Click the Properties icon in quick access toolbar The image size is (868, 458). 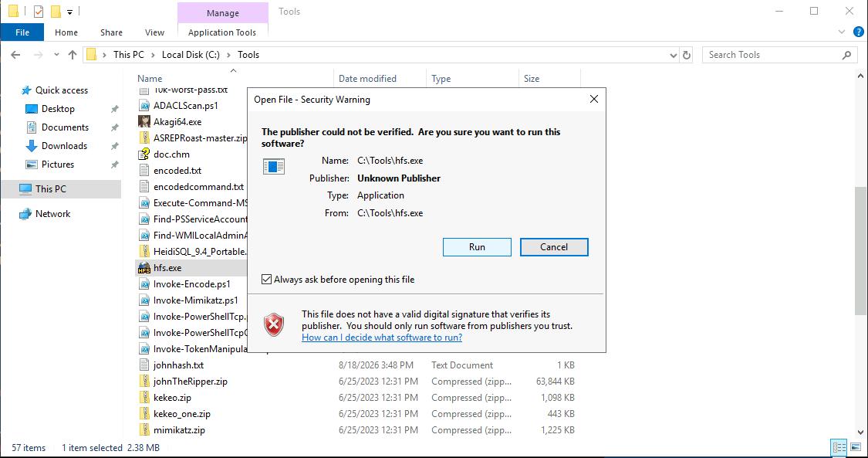coord(39,11)
